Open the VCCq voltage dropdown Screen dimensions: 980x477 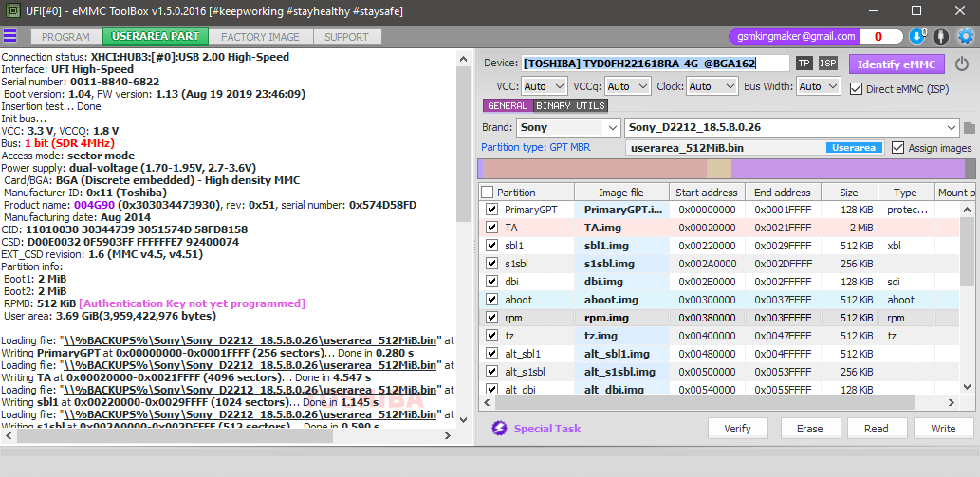point(628,86)
